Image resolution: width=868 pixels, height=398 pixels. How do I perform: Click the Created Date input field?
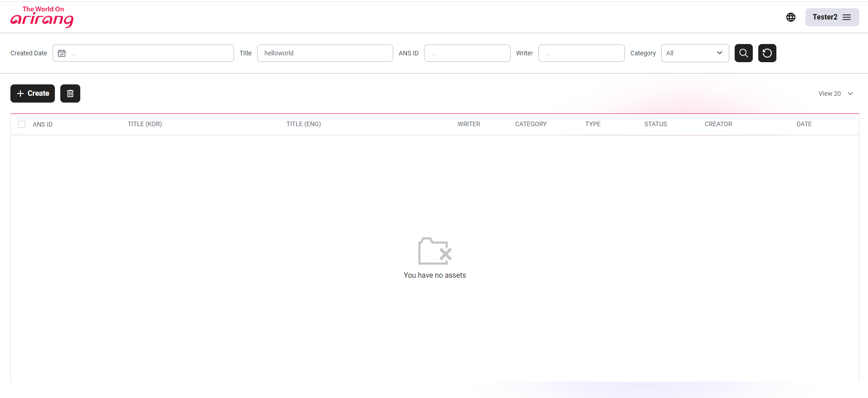point(150,53)
